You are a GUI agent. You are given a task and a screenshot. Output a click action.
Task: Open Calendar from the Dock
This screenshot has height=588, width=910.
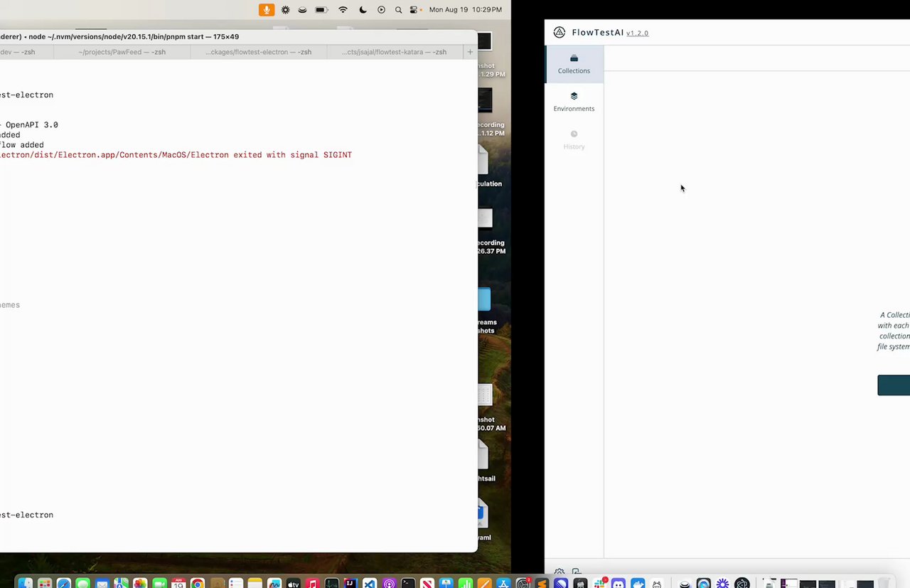[178, 583]
